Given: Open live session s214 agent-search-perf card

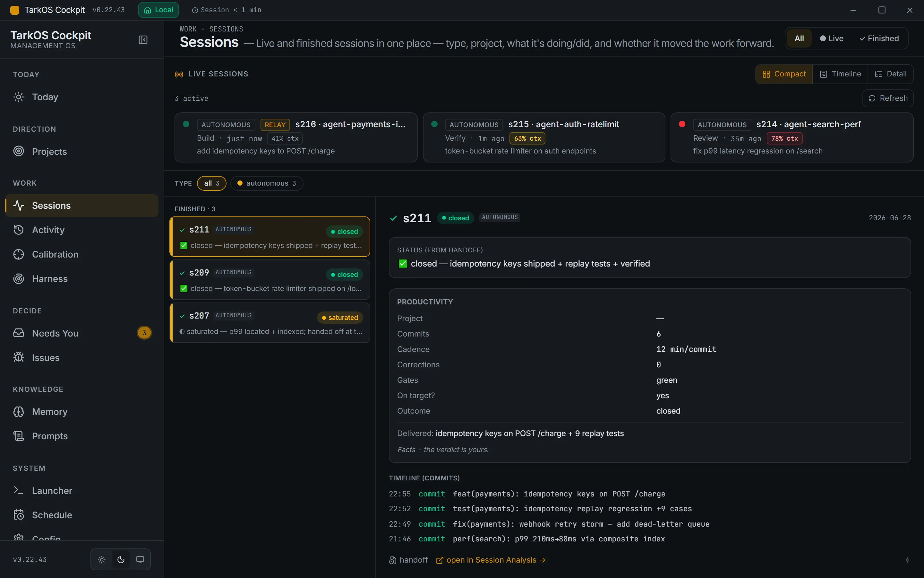Looking at the screenshot, I should click(x=792, y=137).
